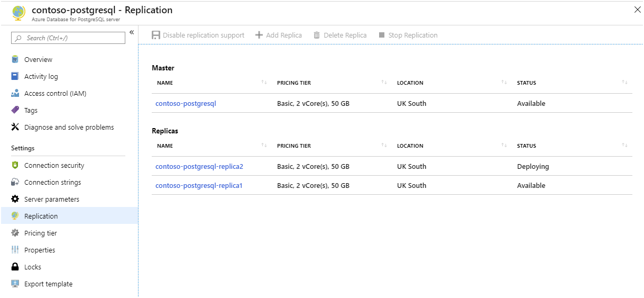Click the purple Tags icon

[15, 110]
